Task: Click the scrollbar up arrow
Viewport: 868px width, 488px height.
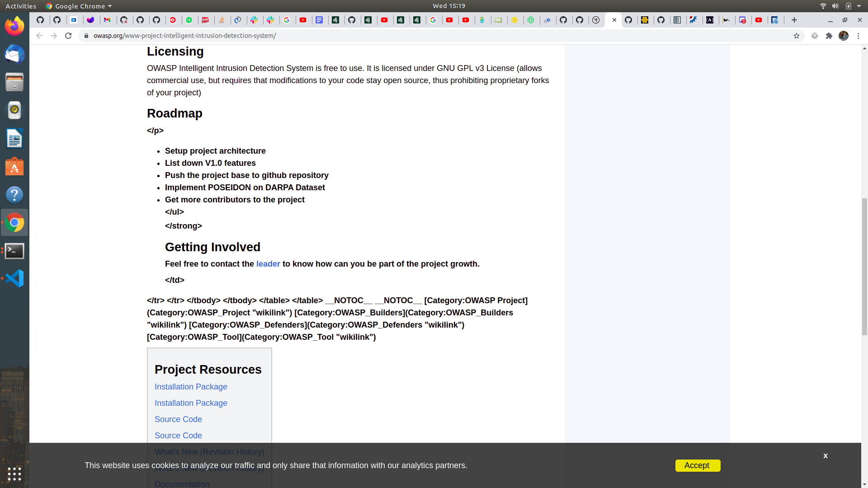Action: pos(864,48)
